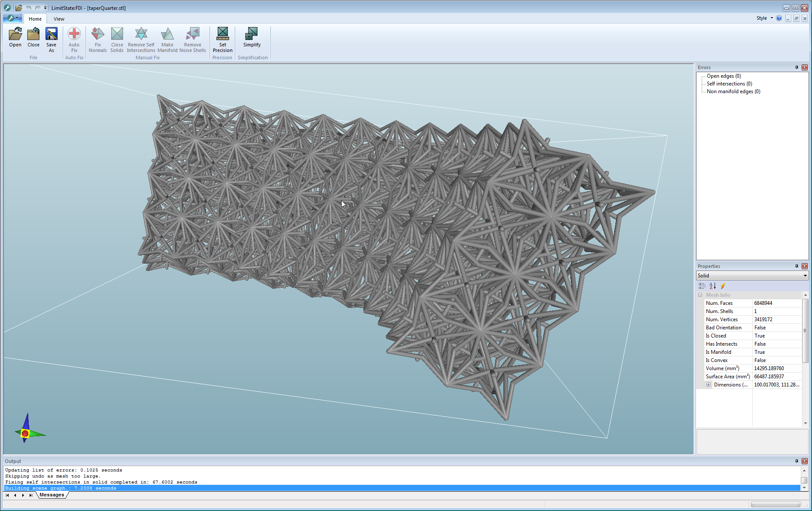Minimize the inner document window
The height and width of the screenshot is (511, 812).
788,18
